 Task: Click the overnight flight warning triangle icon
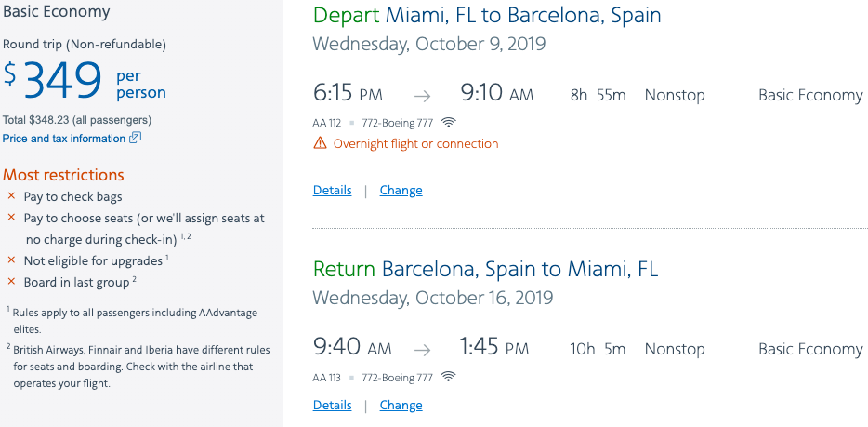click(320, 143)
